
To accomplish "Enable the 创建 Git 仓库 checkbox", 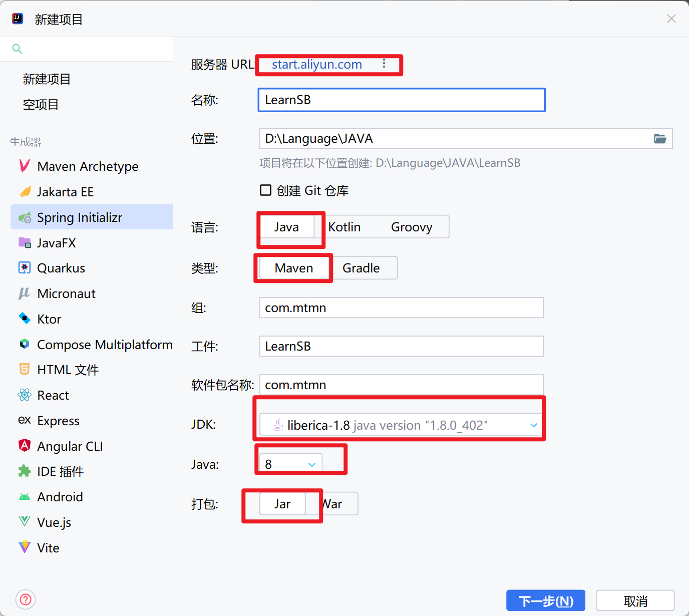I will [266, 190].
